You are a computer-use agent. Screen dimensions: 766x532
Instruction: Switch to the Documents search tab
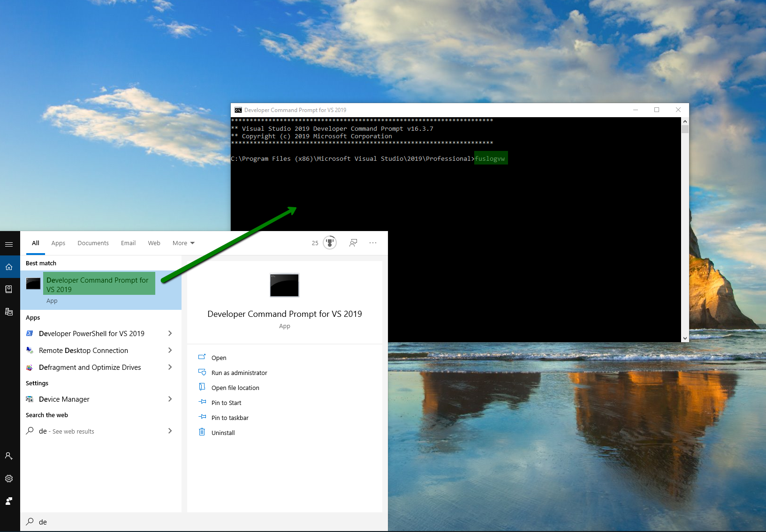coord(93,243)
